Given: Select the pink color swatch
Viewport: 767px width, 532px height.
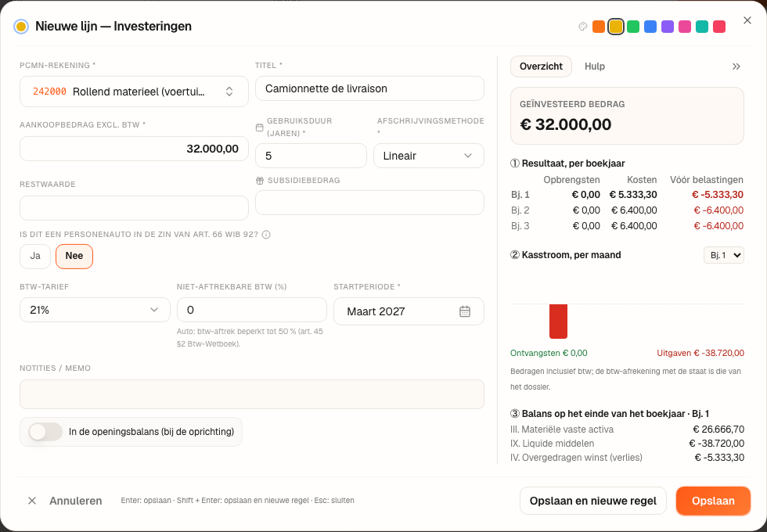Looking at the screenshot, I should pyautogui.click(x=685, y=27).
